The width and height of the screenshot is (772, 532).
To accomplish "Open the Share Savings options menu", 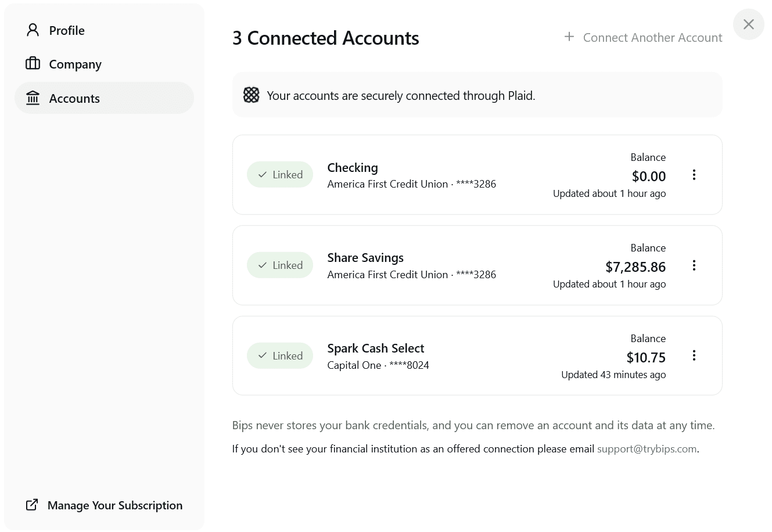I will pos(694,265).
